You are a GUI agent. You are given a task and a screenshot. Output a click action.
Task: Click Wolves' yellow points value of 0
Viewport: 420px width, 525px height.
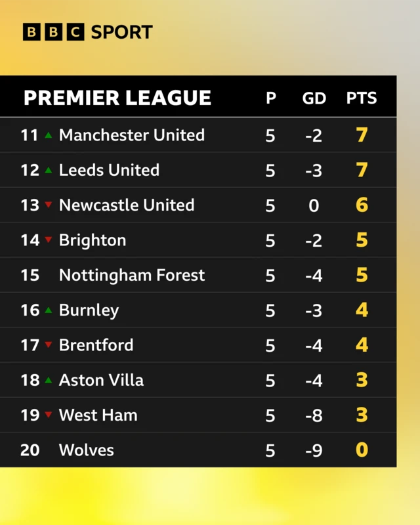tap(362, 450)
